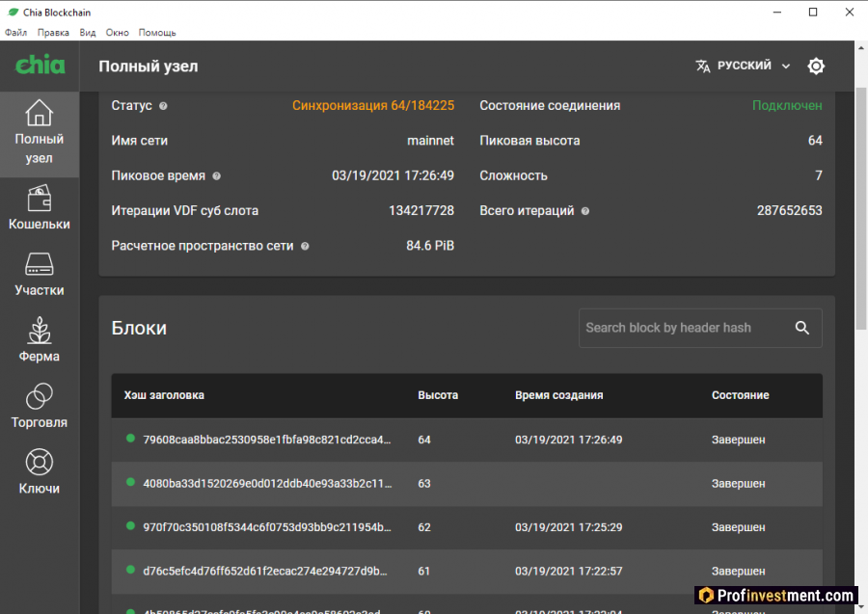Click green status dot of block 62
Screen dimensions: 868x614
[130, 525]
